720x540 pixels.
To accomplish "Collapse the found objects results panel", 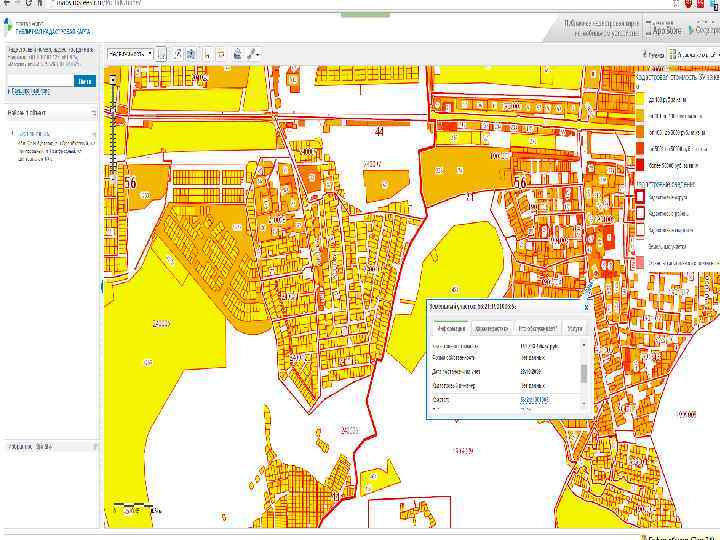I will tap(94, 113).
